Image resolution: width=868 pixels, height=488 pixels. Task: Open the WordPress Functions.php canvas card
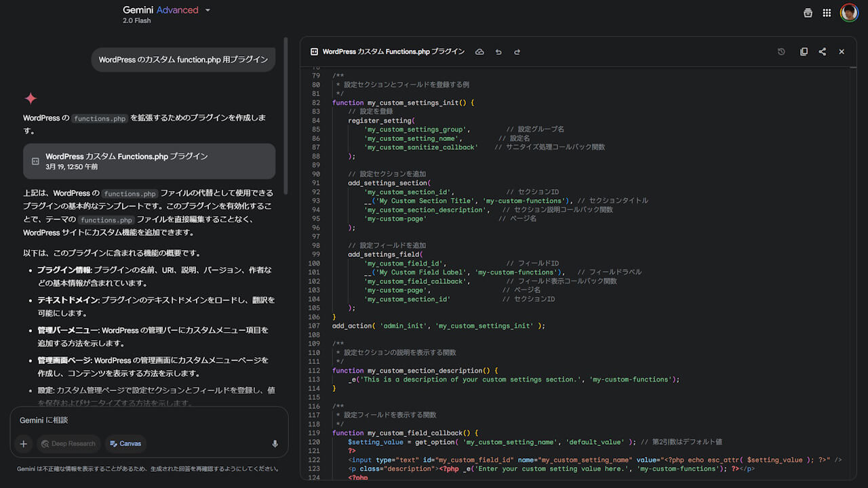pyautogui.click(x=149, y=161)
